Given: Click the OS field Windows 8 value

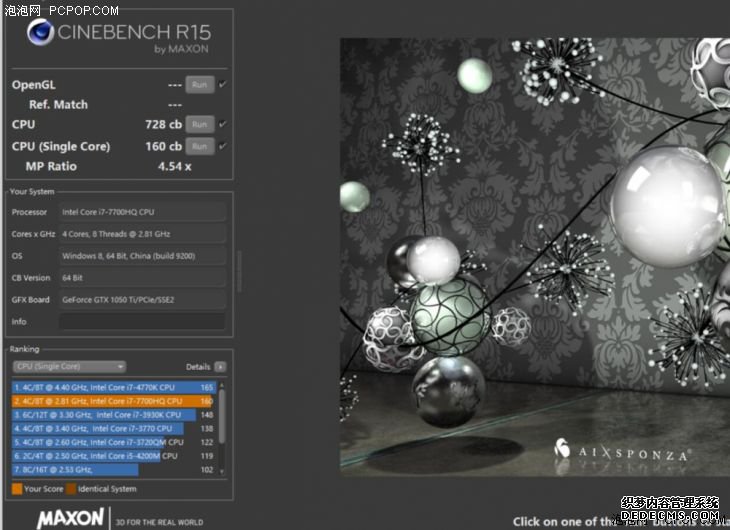Looking at the screenshot, I should tap(142, 256).
